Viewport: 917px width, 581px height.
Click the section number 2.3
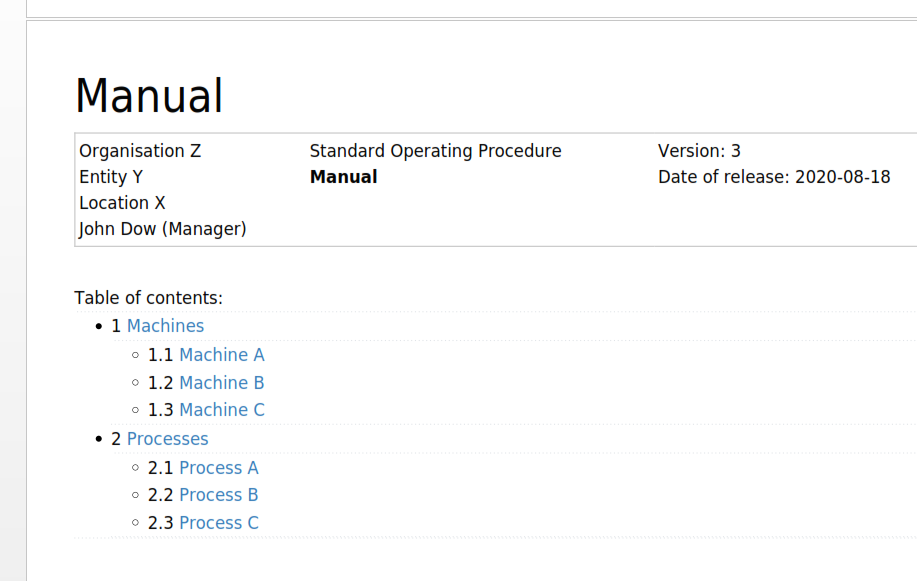click(x=160, y=522)
